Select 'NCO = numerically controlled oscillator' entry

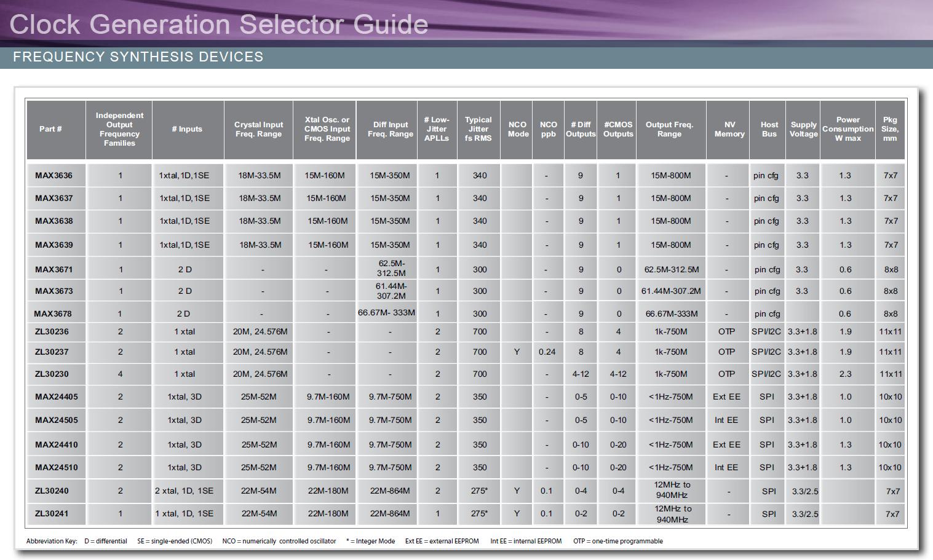pyautogui.click(x=279, y=541)
